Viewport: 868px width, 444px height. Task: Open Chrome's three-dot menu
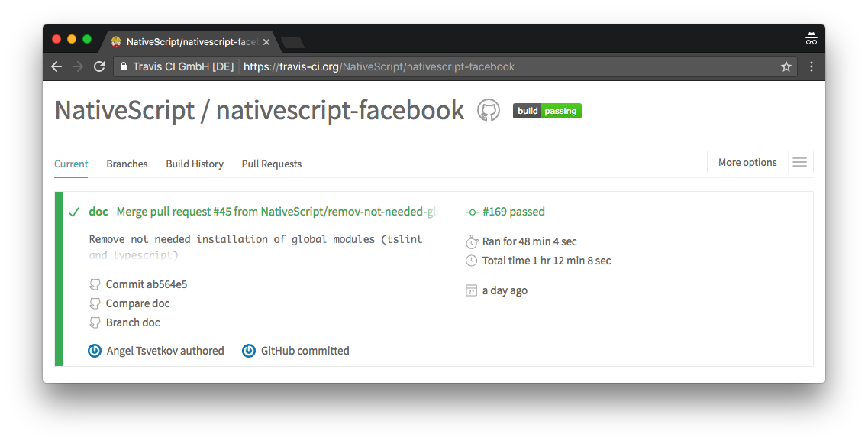pos(812,66)
